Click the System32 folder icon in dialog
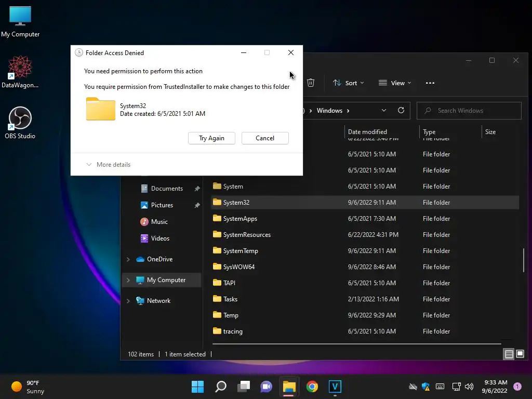 pyautogui.click(x=100, y=109)
